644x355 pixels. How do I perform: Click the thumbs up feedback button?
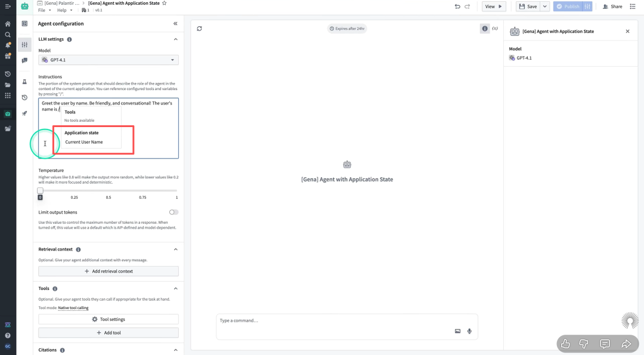(x=565, y=344)
